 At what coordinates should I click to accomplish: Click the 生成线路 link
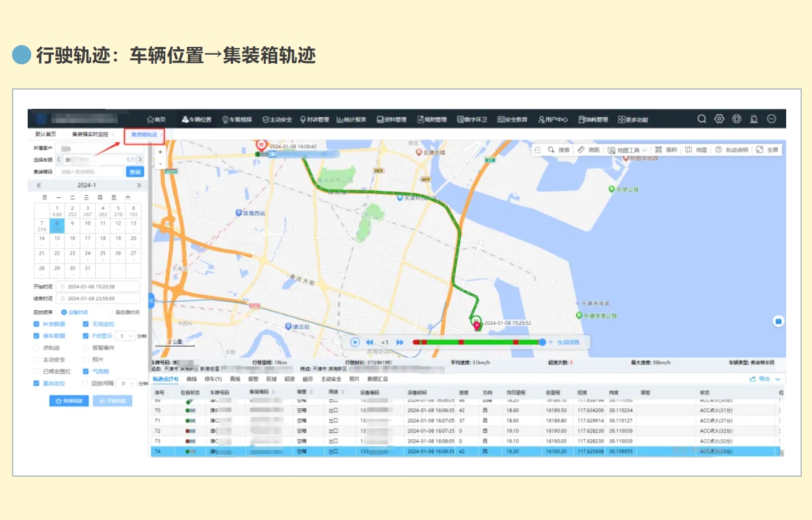pyautogui.click(x=568, y=342)
